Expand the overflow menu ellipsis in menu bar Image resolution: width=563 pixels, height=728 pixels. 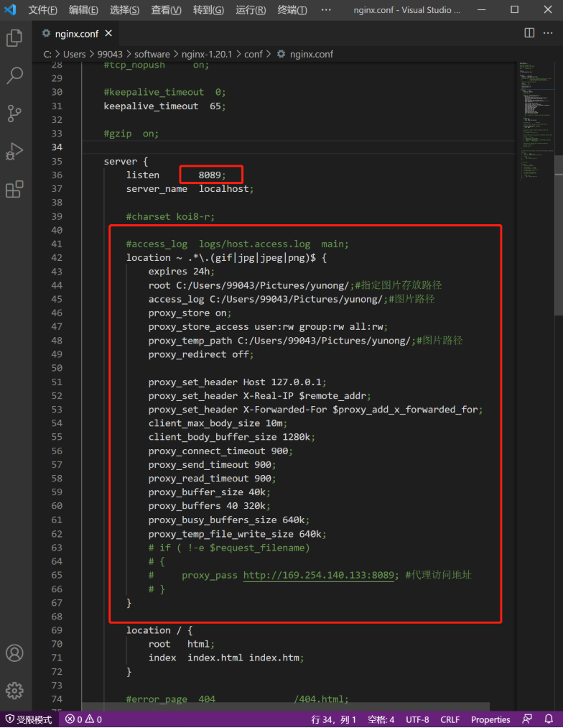pyautogui.click(x=326, y=10)
